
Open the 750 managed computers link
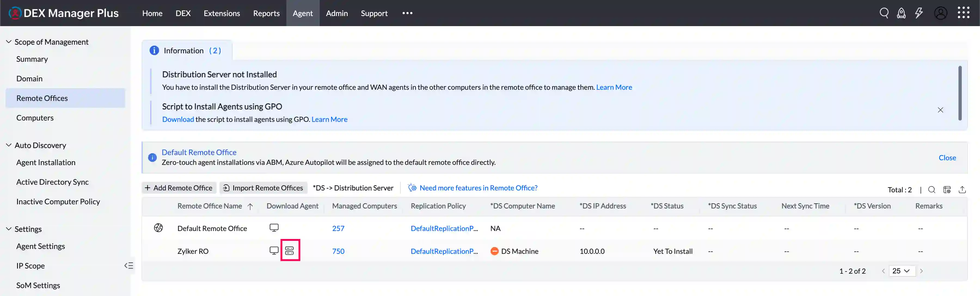coord(338,251)
